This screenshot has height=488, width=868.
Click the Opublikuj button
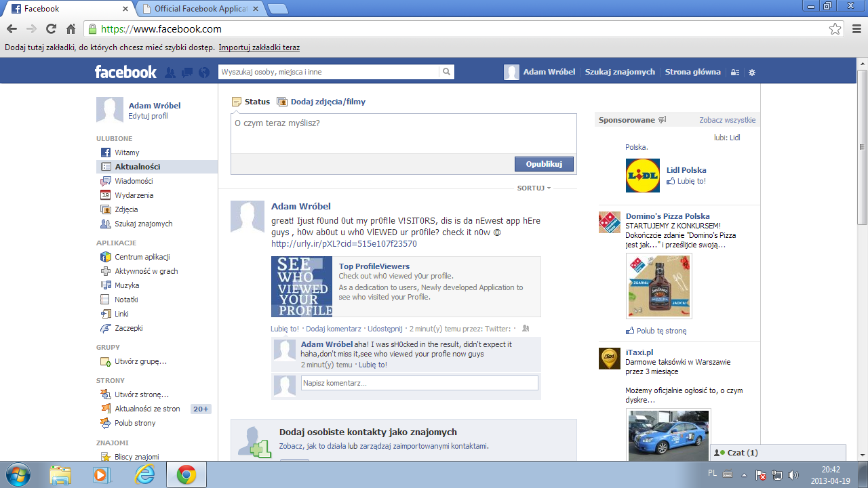(544, 164)
